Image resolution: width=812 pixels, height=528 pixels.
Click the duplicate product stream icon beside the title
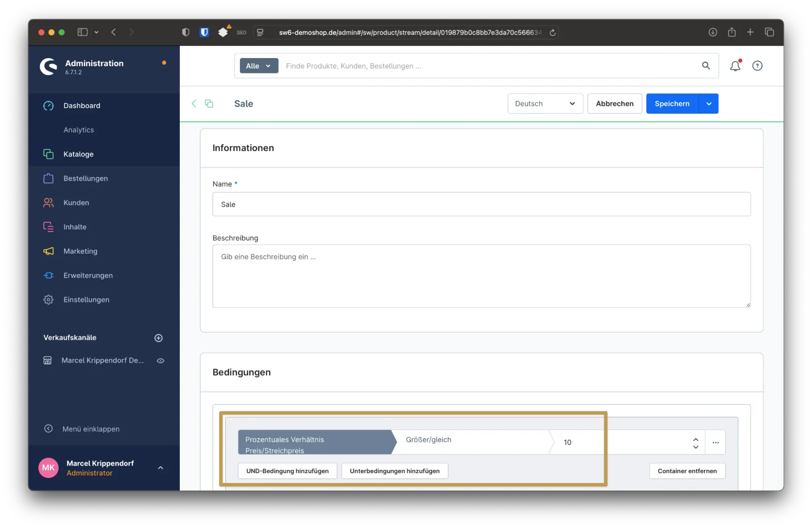click(x=209, y=104)
